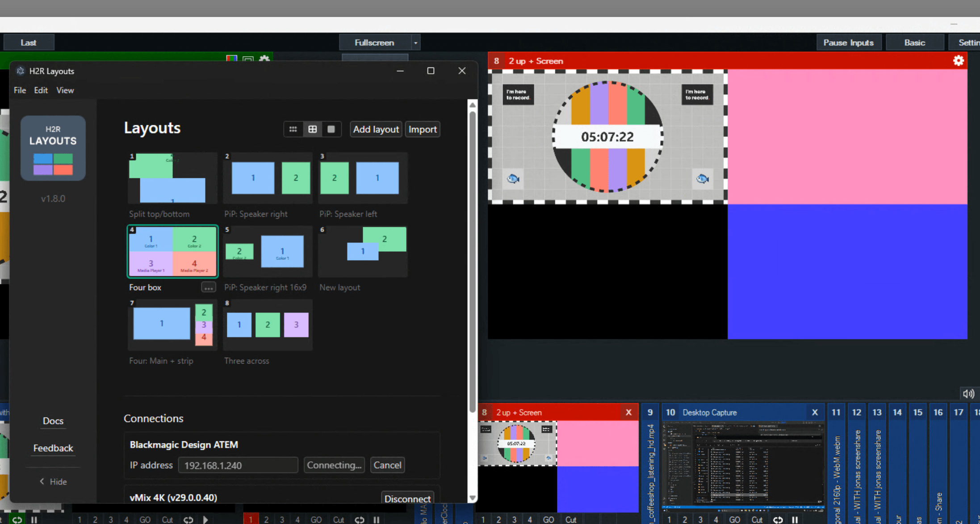Click GO on the Desktop Capture input
The width and height of the screenshot is (980, 524).
click(735, 520)
